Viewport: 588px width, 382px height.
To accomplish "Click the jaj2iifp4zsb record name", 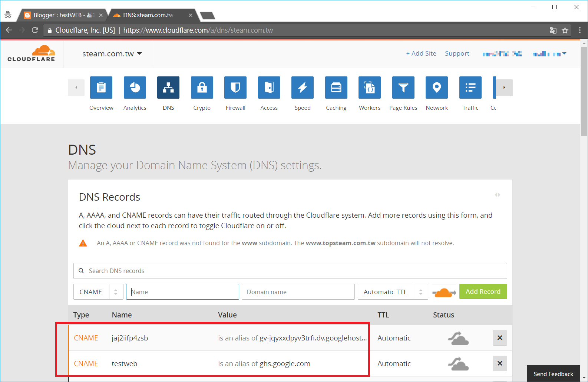I will [130, 338].
